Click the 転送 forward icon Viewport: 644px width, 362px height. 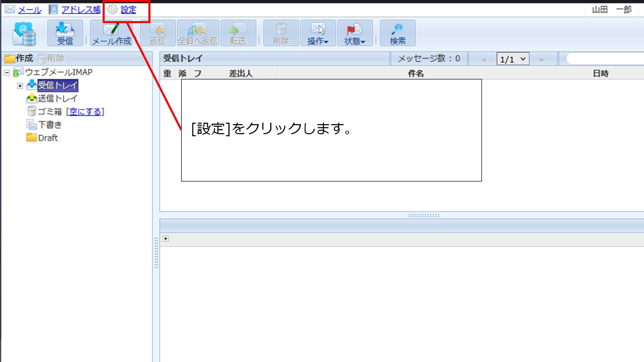click(238, 33)
